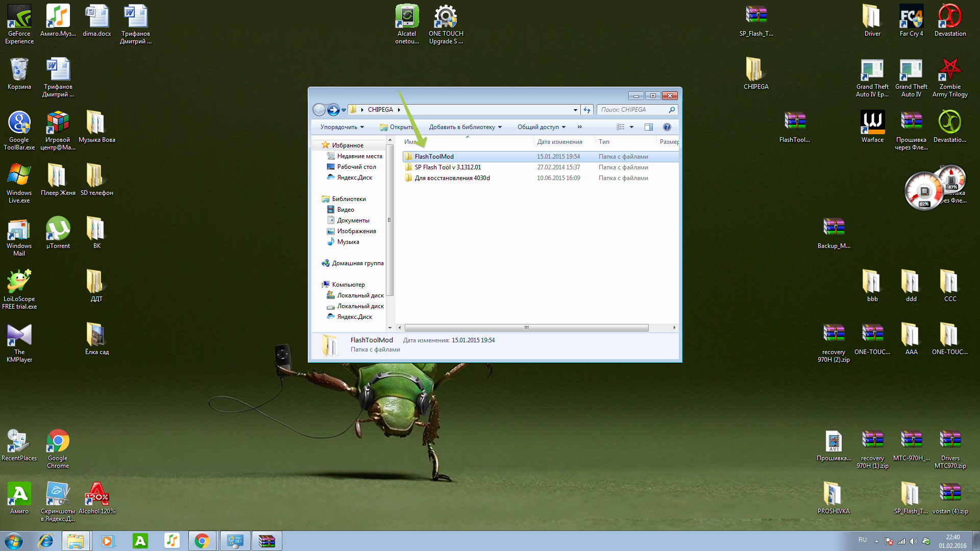Click the Refresh button beside the address bar
The image size is (980, 551).
point(587,110)
